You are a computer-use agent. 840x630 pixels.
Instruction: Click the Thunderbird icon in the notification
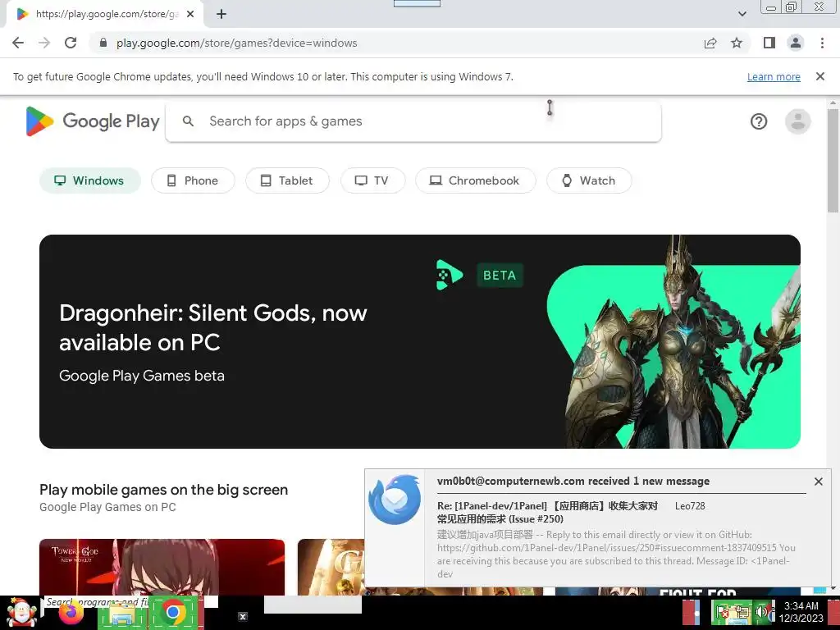395,500
